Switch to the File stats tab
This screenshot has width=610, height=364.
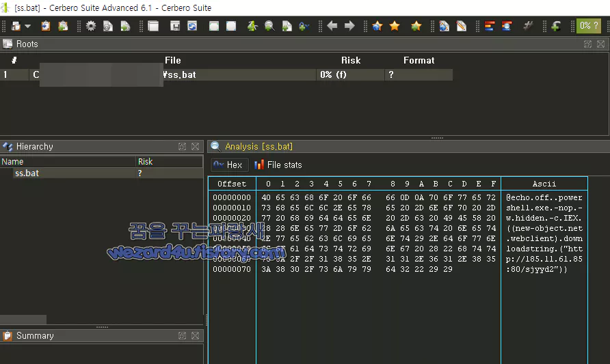click(278, 165)
